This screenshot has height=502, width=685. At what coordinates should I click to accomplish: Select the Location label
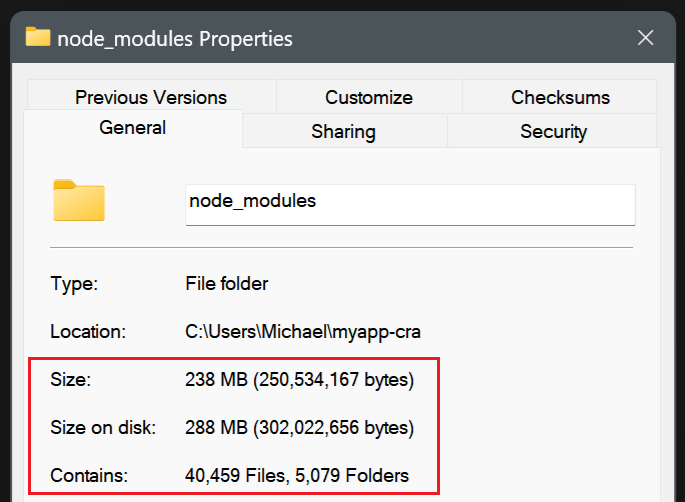88,331
